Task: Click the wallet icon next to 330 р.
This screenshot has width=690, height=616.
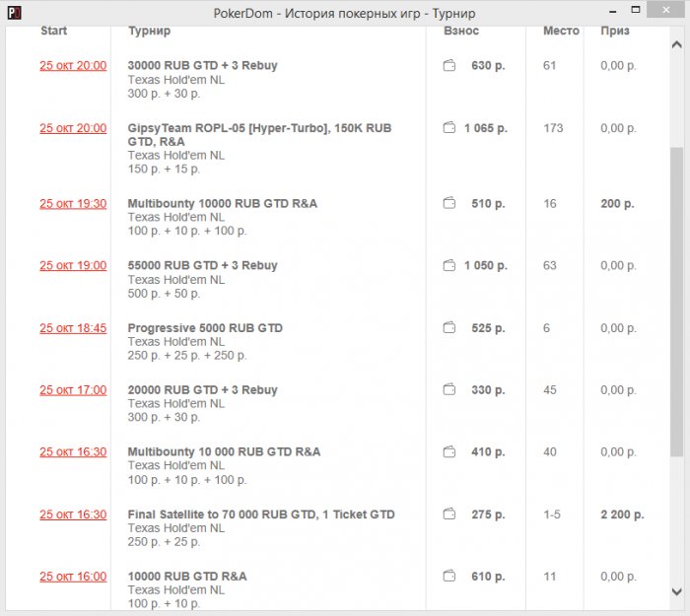Action: click(449, 390)
